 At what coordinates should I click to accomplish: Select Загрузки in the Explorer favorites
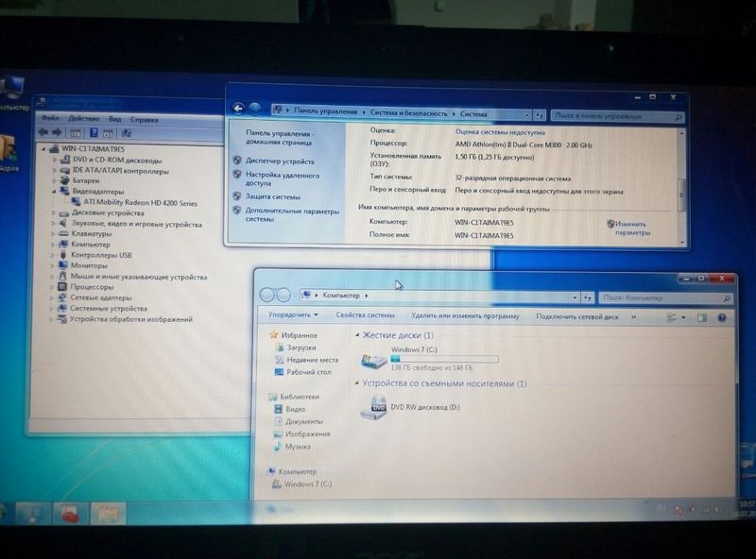(301, 347)
